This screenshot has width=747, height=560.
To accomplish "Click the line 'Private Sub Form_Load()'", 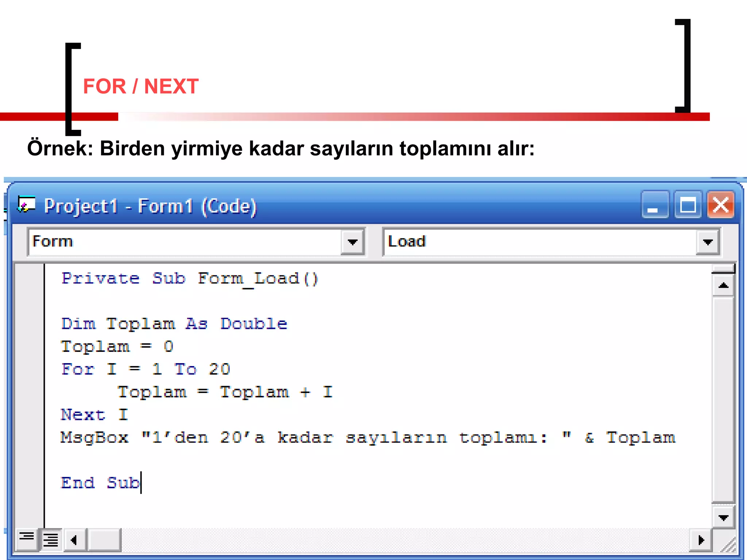I will (190, 280).
